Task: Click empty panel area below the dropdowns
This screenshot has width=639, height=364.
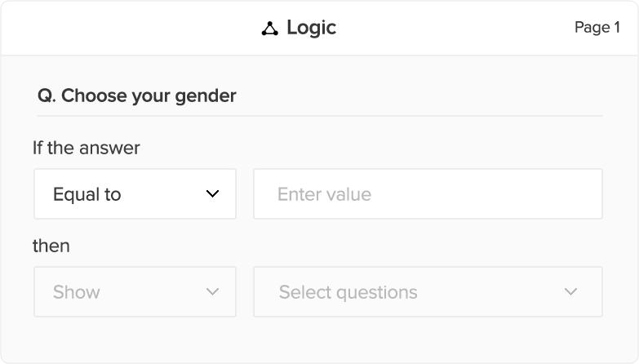Action: click(x=318, y=340)
